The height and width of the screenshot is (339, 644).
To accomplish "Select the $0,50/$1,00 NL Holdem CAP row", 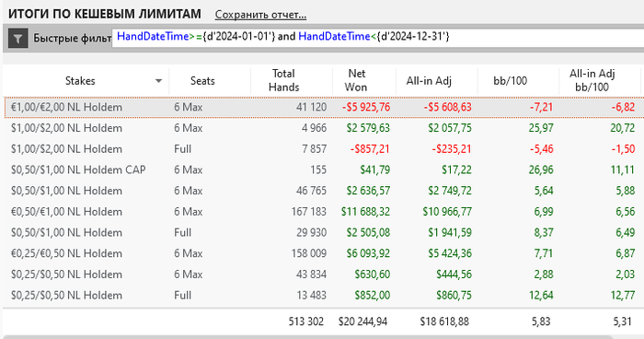I will point(322,169).
